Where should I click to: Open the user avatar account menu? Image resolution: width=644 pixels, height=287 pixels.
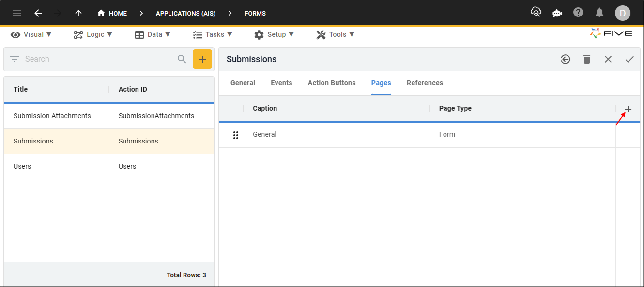click(x=623, y=13)
